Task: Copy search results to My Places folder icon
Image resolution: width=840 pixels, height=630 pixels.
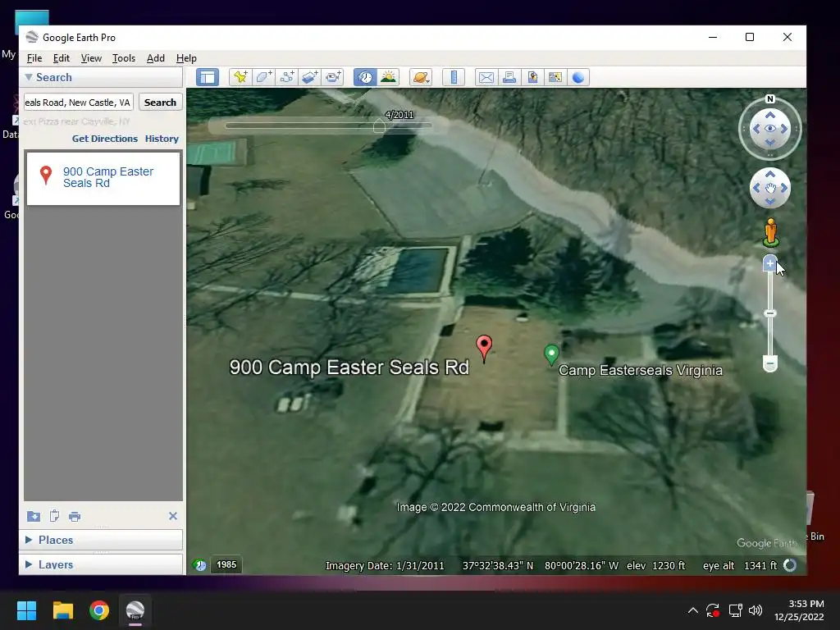Action: pyautogui.click(x=33, y=516)
